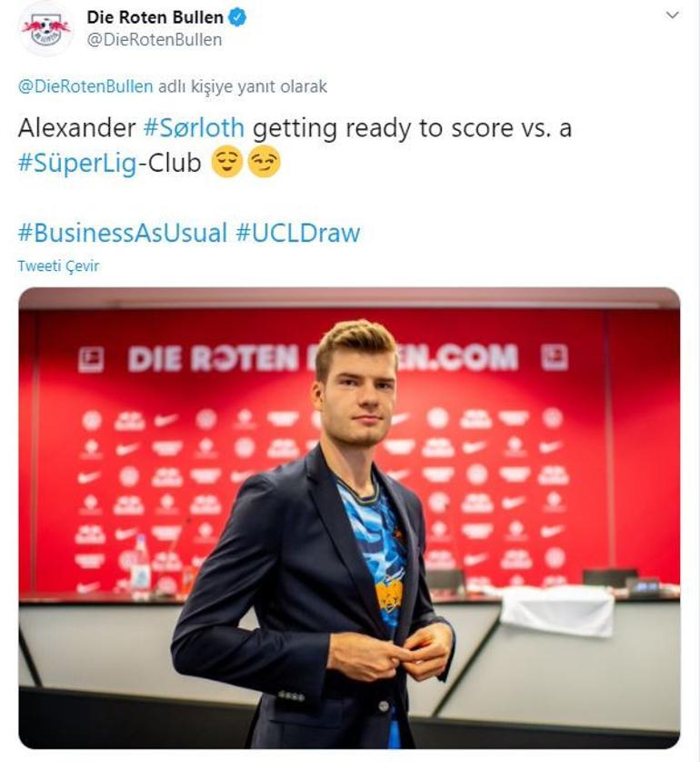Click the smirking face emoji
Screen dimensions: 700x762
point(264,163)
